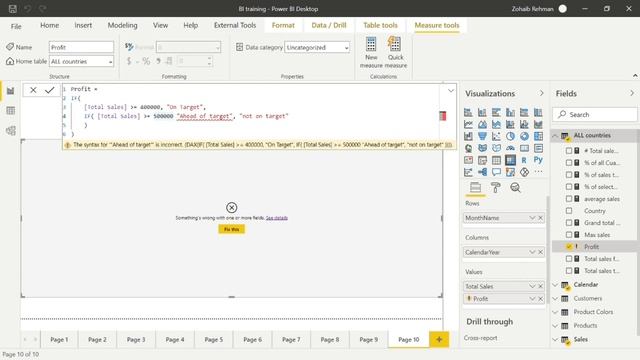640x360 pixels.
Task: Select the Pie chart visual
Action: click(510, 136)
